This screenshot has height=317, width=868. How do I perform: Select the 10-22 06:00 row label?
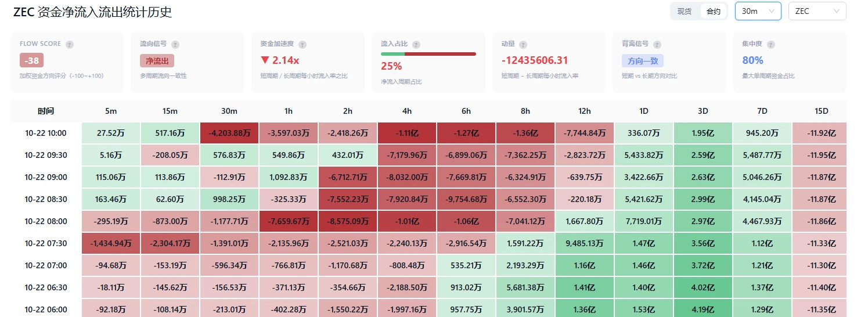tap(46, 309)
